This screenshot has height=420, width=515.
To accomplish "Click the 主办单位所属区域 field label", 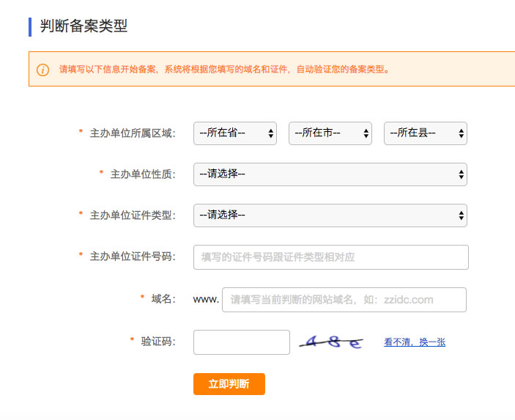I will [x=132, y=133].
